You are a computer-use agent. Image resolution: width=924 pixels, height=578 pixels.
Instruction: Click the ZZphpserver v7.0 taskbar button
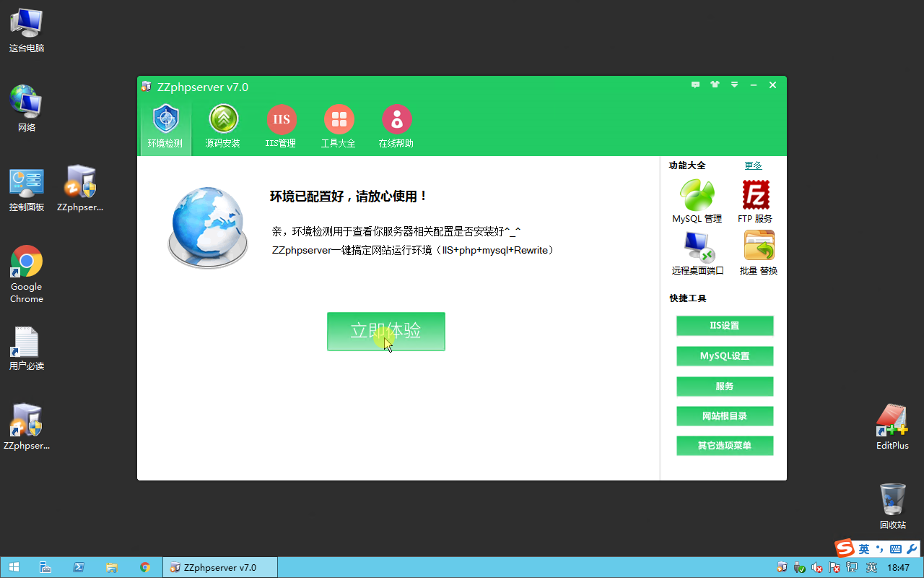pyautogui.click(x=220, y=568)
